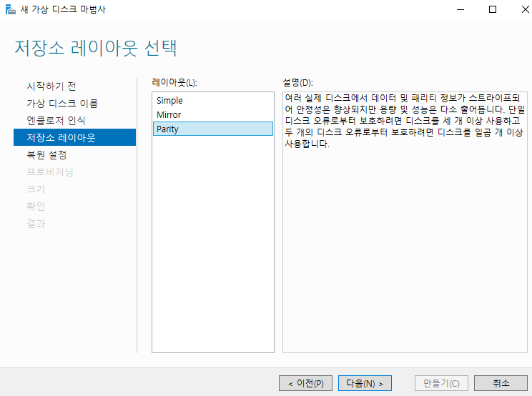
Task: Go to the 시작하기 전 step
Action: (x=51, y=86)
